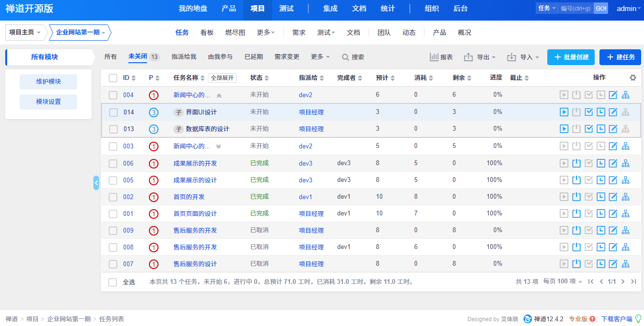Check the checkbox for task 004
This screenshot has width=644, height=326.
(x=113, y=95)
